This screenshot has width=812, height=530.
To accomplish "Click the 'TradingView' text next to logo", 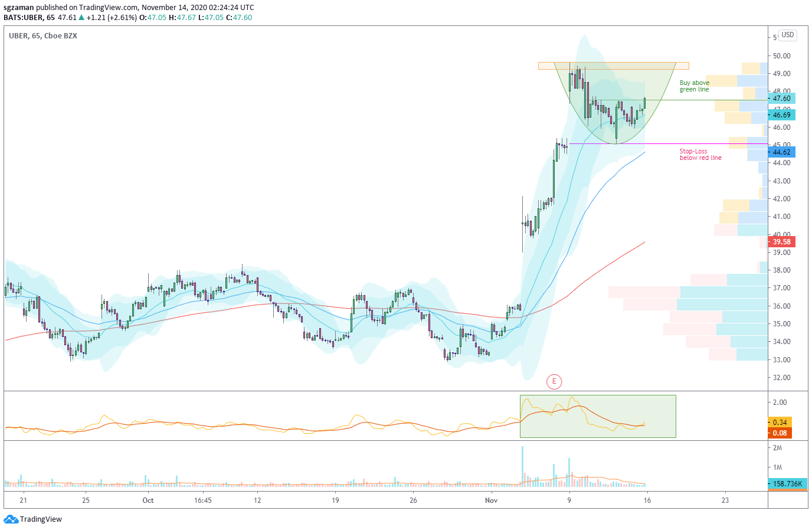I will click(x=41, y=519).
